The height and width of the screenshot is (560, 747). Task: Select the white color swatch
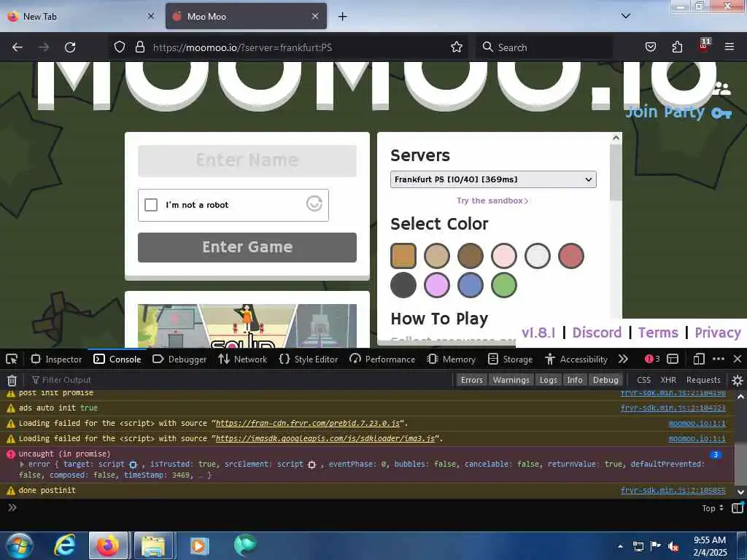538,256
